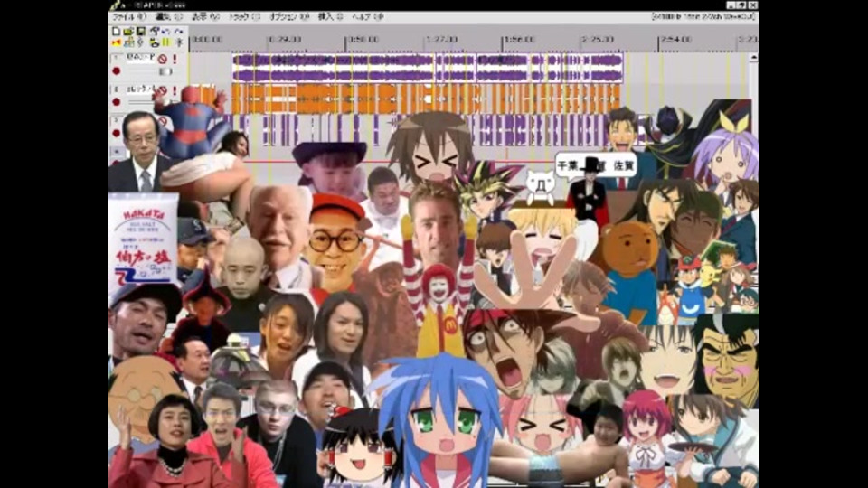Screen dimensions: 868x488
Task: Open the 表示 (View) menu
Action: click(x=205, y=16)
